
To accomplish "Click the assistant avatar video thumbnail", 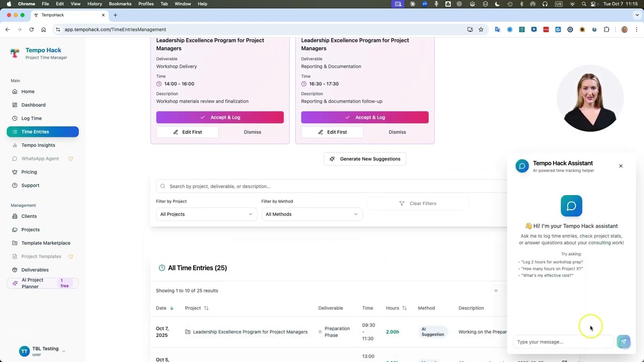I will pyautogui.click(x=590, y=99).
